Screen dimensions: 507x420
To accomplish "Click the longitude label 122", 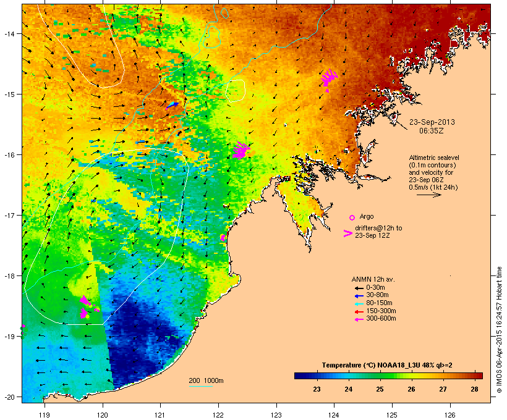I will click(218, 415).
